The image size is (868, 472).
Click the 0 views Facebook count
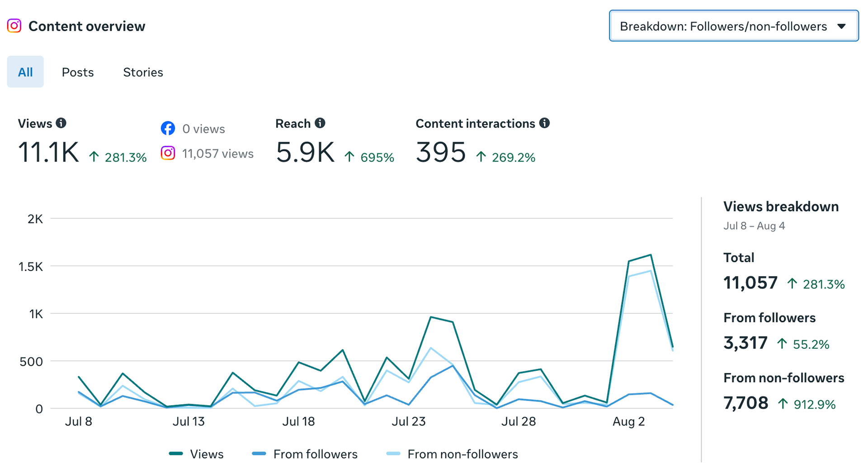[203, 129]
